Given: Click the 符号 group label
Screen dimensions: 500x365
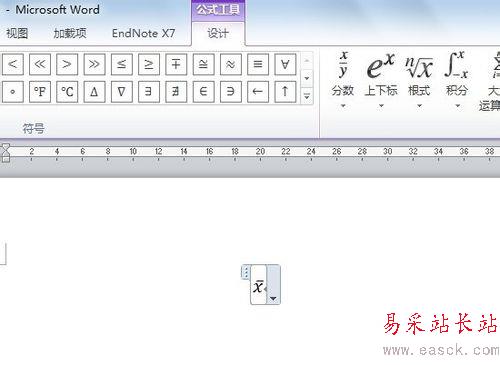Looking at the screenshot, I should tap(33, 128).
